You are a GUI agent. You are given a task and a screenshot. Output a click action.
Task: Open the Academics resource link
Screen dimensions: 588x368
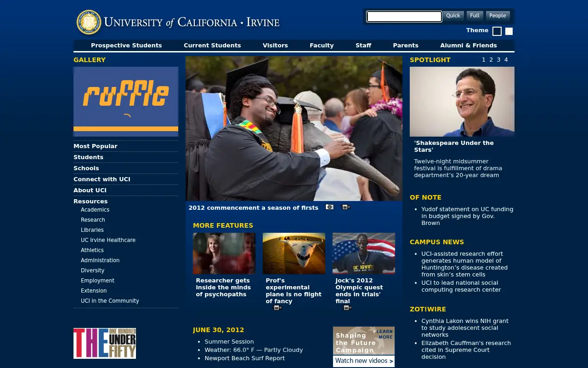95,210
